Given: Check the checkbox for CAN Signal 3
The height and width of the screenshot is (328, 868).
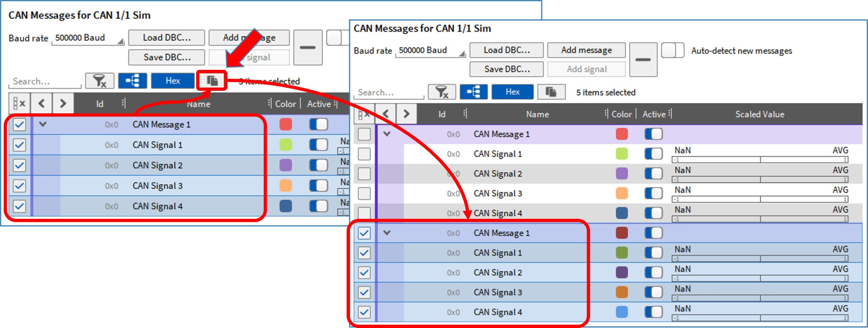Looking at the screenshot, I should (364, 193).
